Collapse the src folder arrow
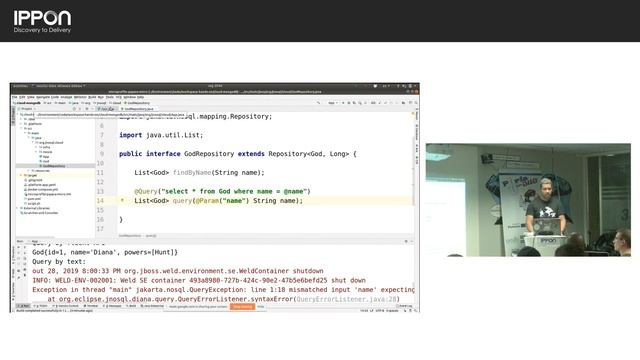Screen dimensions: 640x360 pyautogui.click(x=21, y=128)
